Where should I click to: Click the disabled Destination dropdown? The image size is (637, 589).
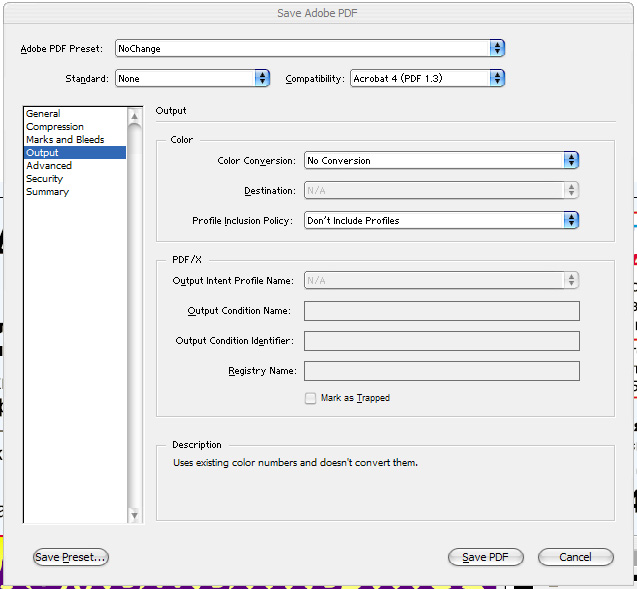(441, 190)
